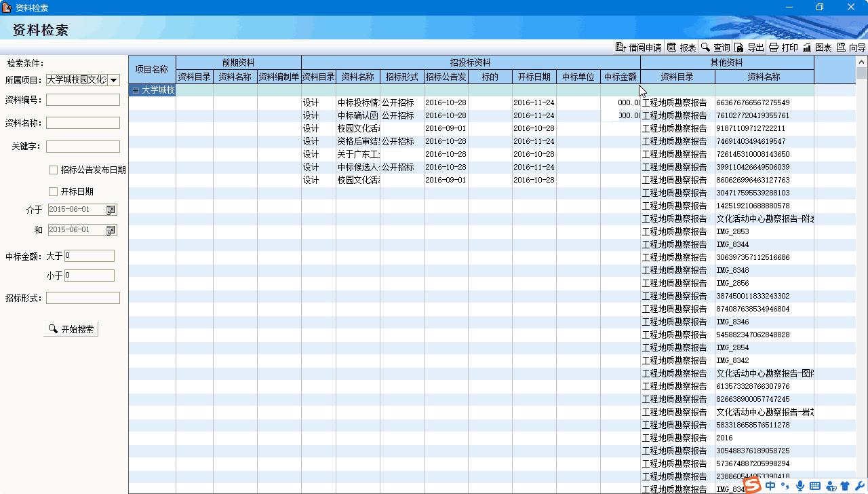The image size is (868, 494).
Task: Open the 图表 chart view
Action: pyautogui.click(x=816, y=47)
